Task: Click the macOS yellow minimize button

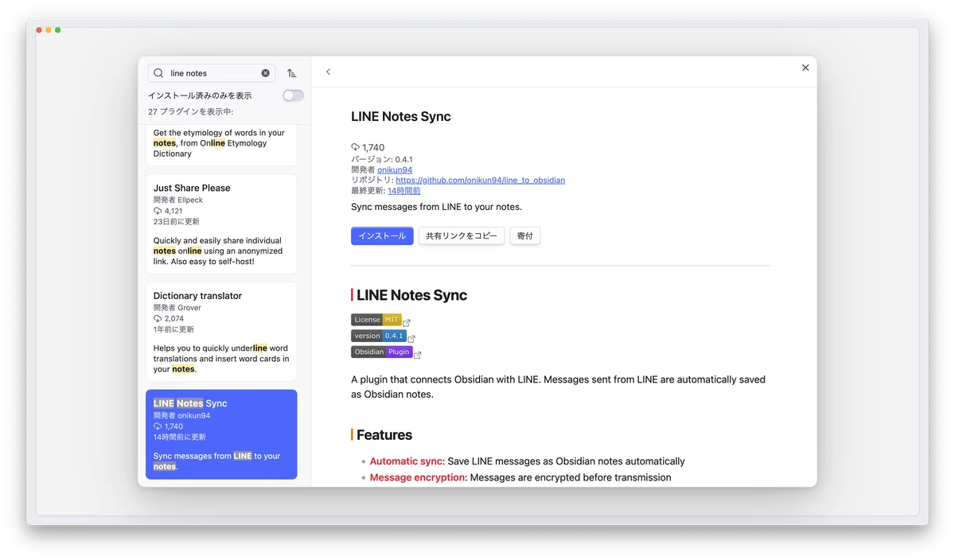Action: point(49,30)
